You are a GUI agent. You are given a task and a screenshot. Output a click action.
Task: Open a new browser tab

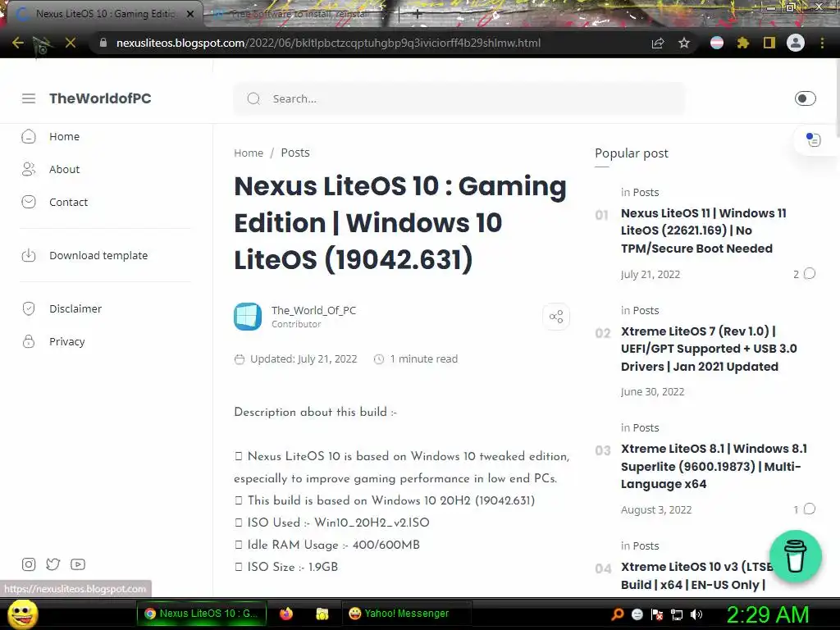pyautogui.click(x=418, y=14)
